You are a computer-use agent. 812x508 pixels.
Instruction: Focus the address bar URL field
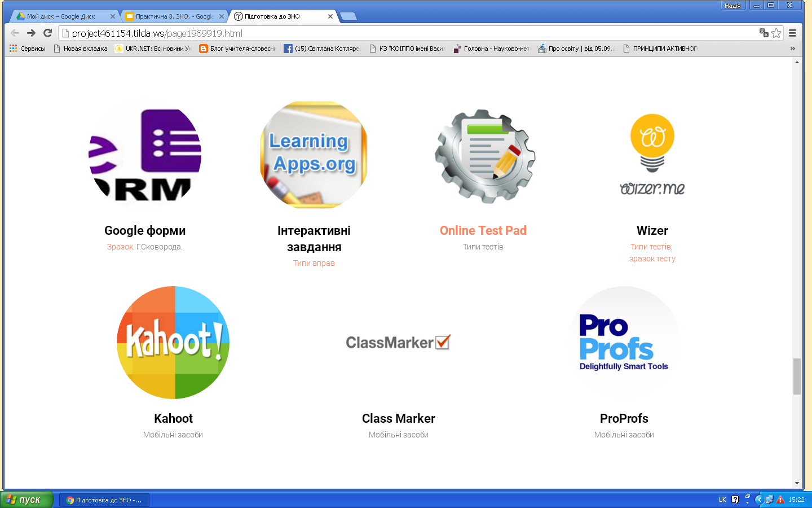[x=414, y=33]
